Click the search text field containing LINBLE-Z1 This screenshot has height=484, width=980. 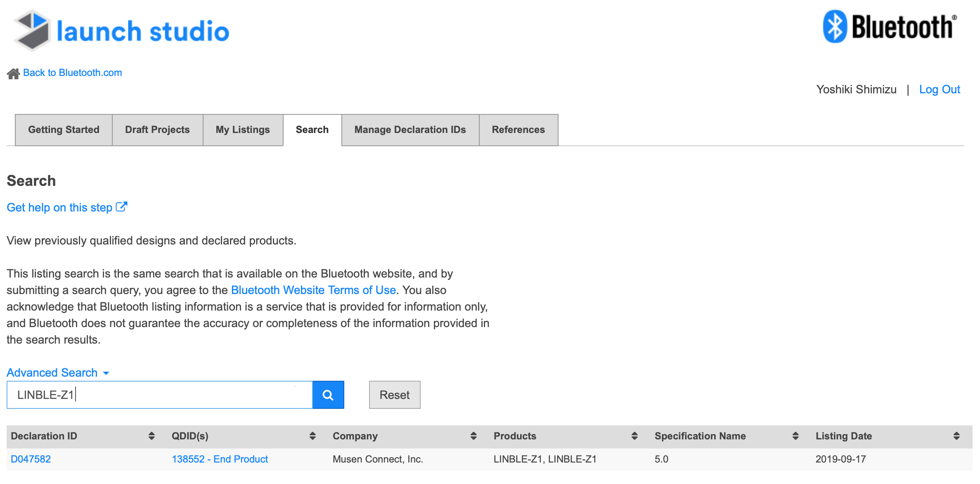click(x=160, y=395)
